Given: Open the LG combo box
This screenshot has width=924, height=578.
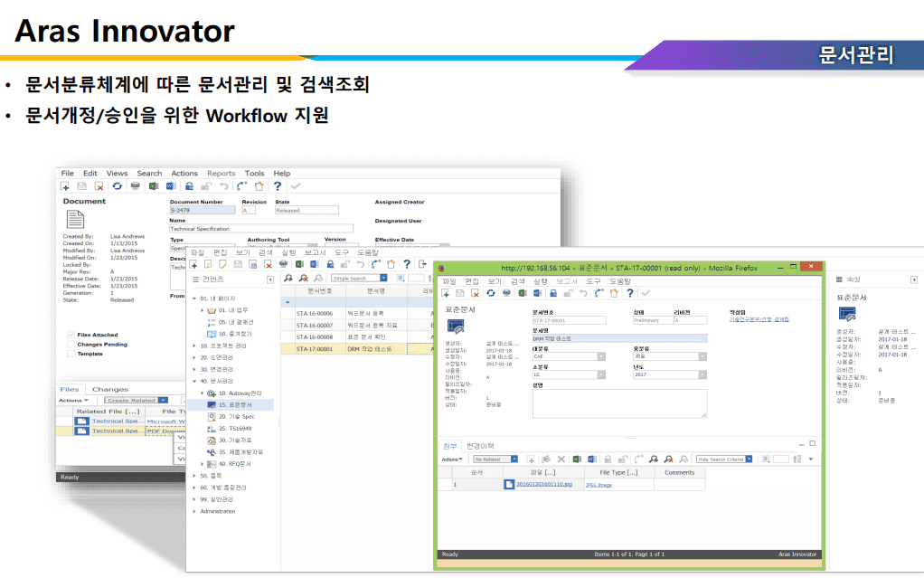Looking at the screenshot, I should pyautogui.click(x=601, y=375).
